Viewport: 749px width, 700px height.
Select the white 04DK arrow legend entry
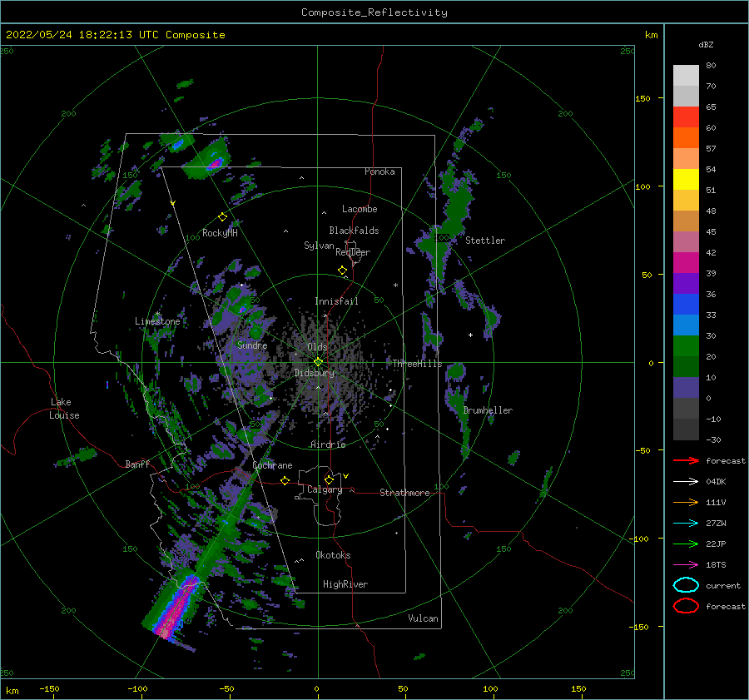coord(686,481)
